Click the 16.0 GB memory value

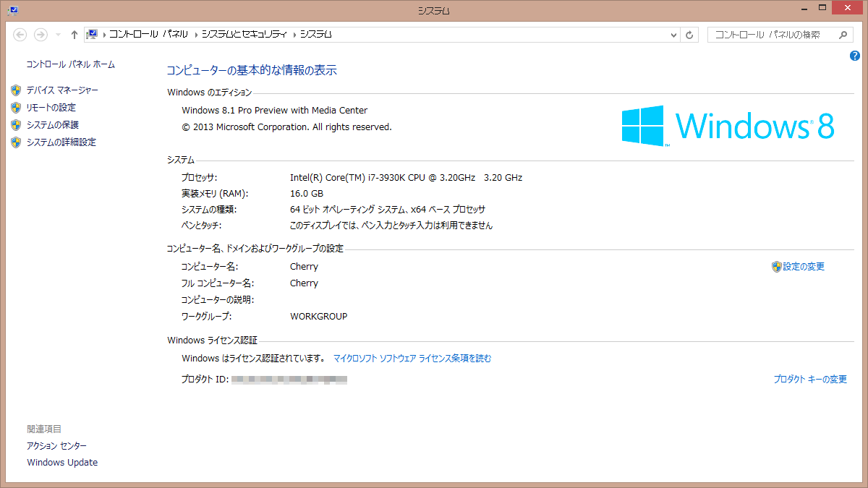coord(307,194)
